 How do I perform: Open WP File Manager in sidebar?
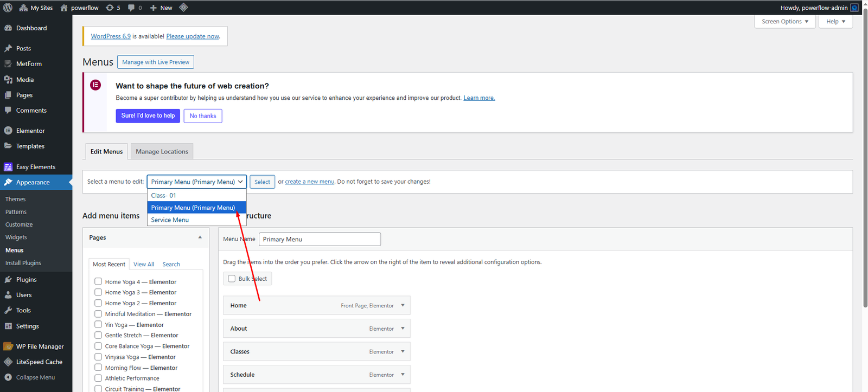tap(40, 346)
